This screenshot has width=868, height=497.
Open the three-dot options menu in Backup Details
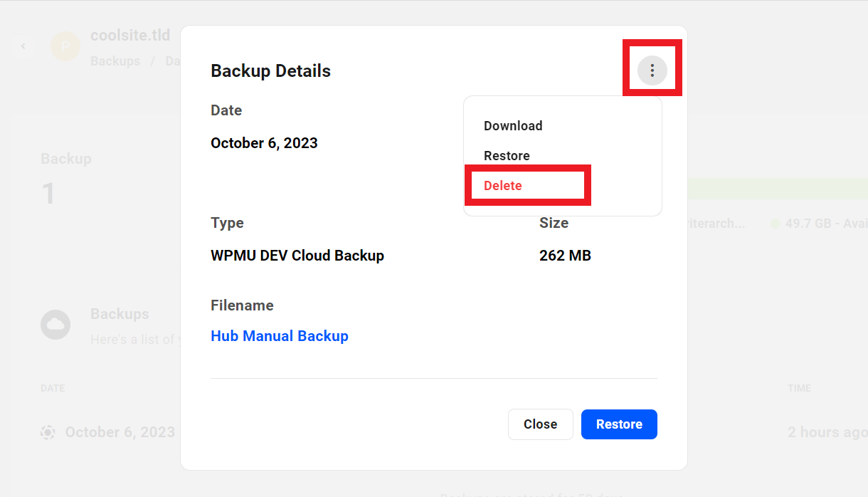coord(652,70)
